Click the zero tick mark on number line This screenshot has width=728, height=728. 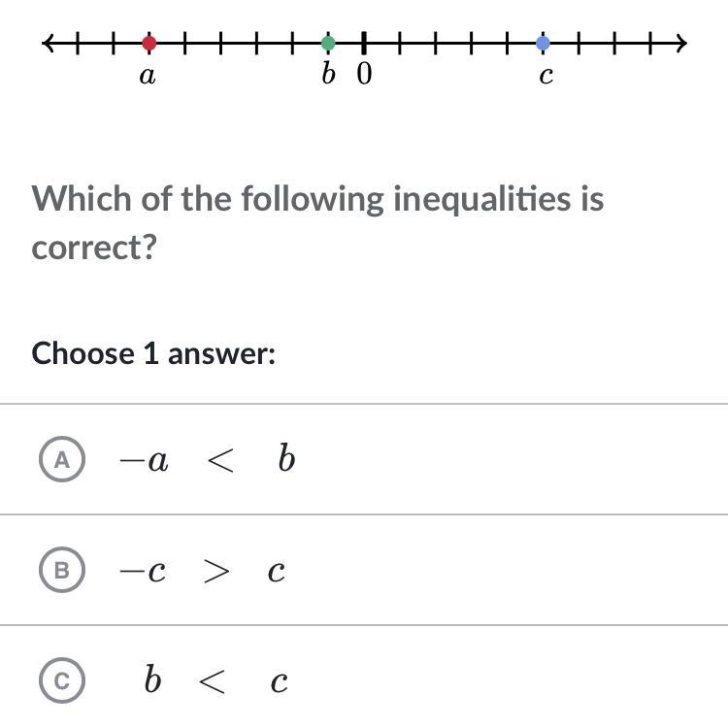tap(364, 43)
